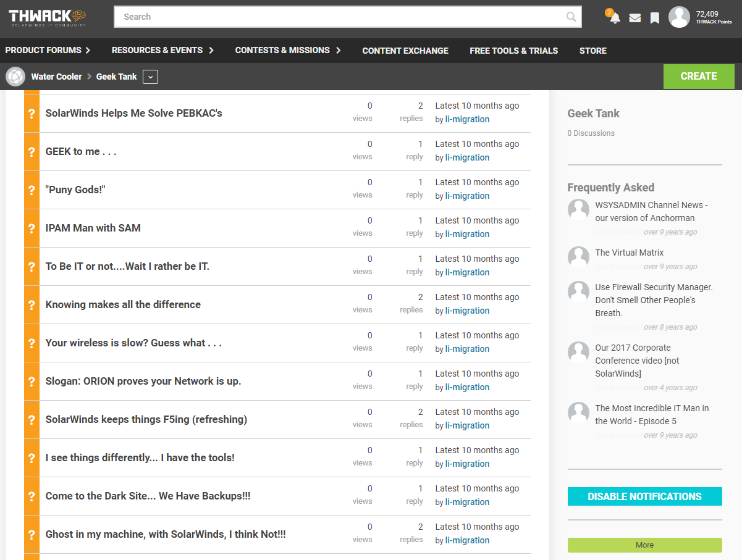This screenshot has height=560, width=742.
Task: Click the avatar beside Use Firewall Security Manager
Action: click(578, 291)
